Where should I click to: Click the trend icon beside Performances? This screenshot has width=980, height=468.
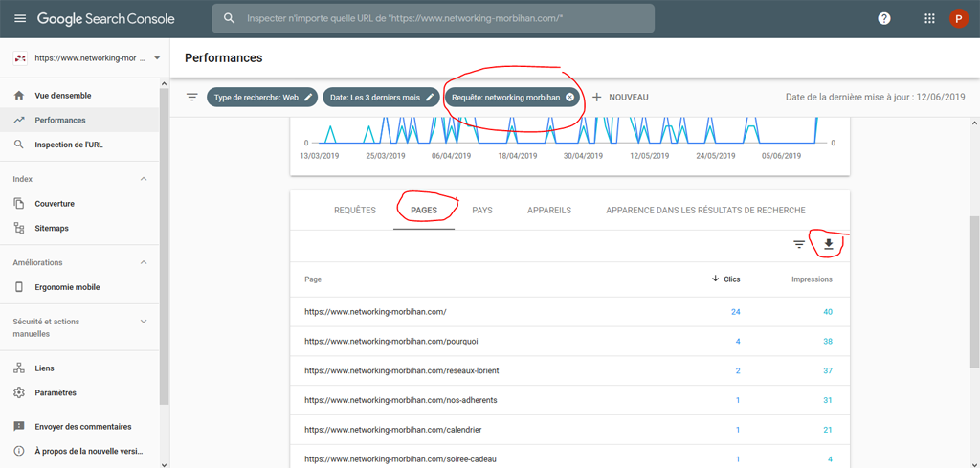click(x=19, y=120)
